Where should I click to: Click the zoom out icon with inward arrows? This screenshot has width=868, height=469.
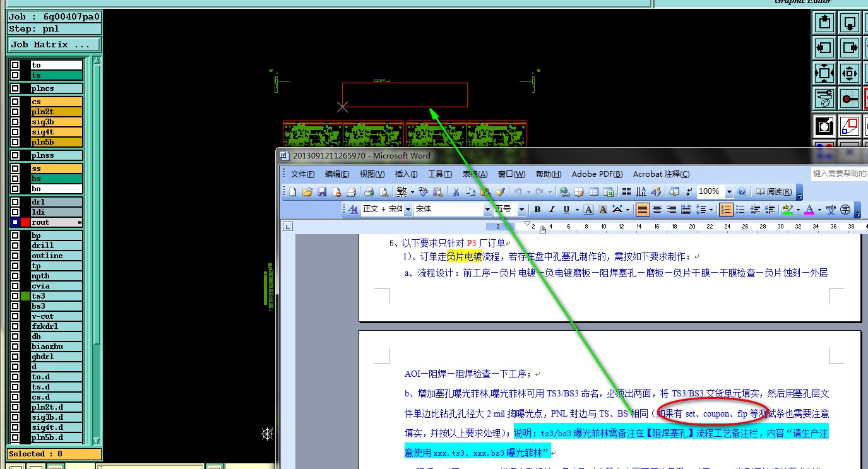[x=824, y=73]
